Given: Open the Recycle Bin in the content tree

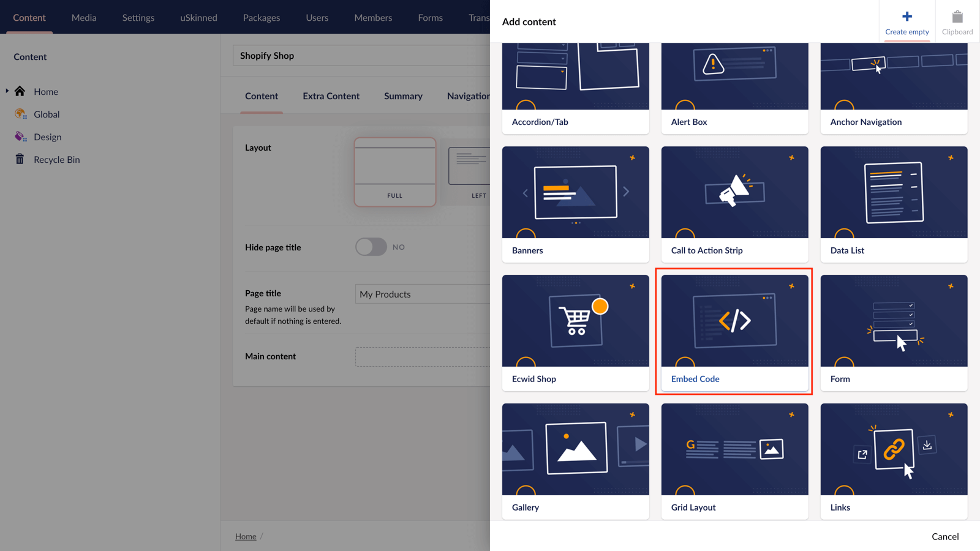Looking at the screenshot, I should click(56, 159).
